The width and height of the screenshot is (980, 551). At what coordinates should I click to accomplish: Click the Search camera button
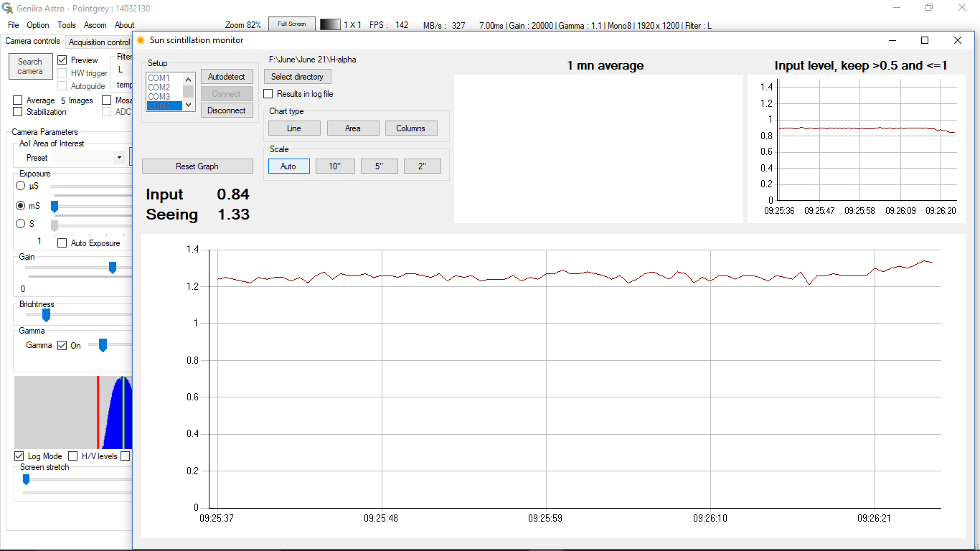[x=30, y=67]
